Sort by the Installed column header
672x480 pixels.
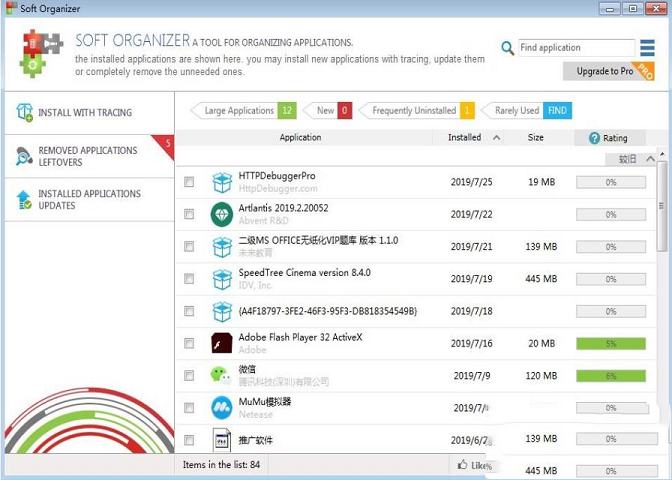tap(464, 138)
